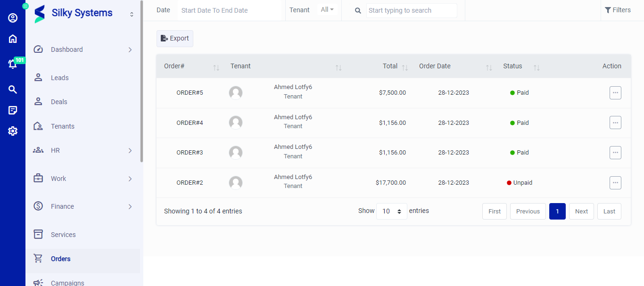Go to the home icon
Image resolution: width=644 pixels, height=286 pixels.
(13, 39)
